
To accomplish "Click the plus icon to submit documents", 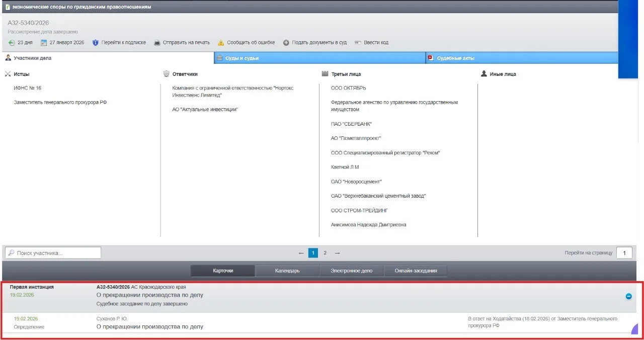I will [286, 43].
